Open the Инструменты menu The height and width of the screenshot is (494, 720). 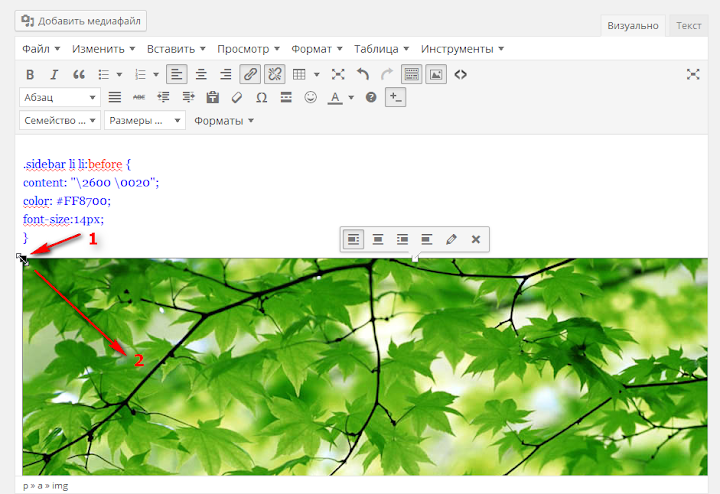pos(462,49)
